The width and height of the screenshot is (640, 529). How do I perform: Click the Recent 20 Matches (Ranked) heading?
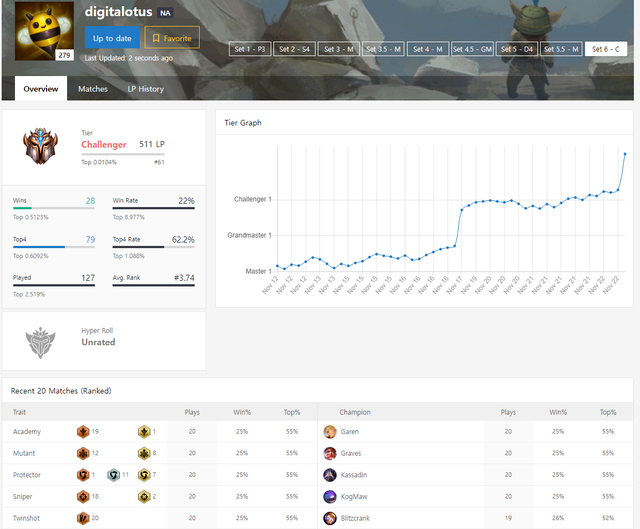(x=61, y=391)
